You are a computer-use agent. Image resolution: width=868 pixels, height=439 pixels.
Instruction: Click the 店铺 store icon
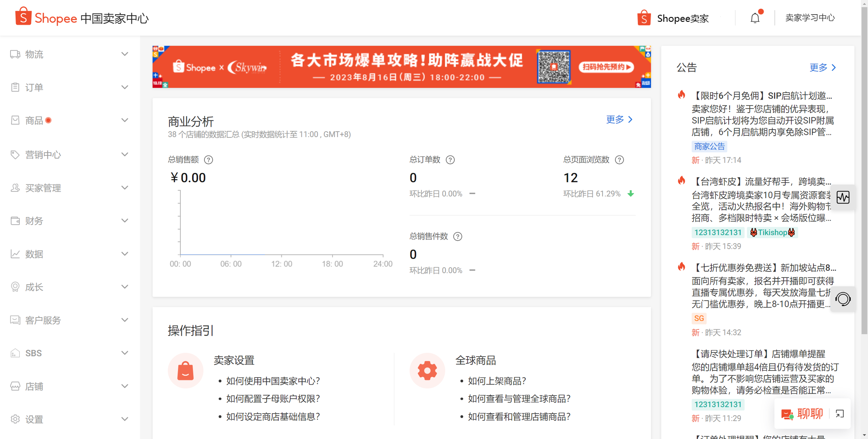coord(15,386)
